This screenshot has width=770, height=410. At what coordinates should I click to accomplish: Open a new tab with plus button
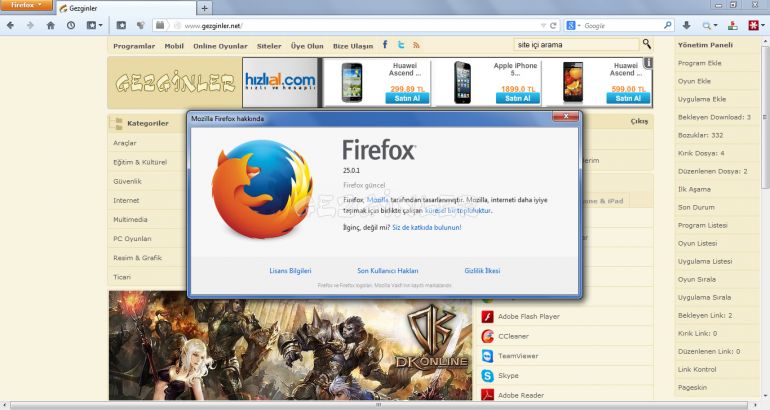pyautogui.click(x=205, y=8)
